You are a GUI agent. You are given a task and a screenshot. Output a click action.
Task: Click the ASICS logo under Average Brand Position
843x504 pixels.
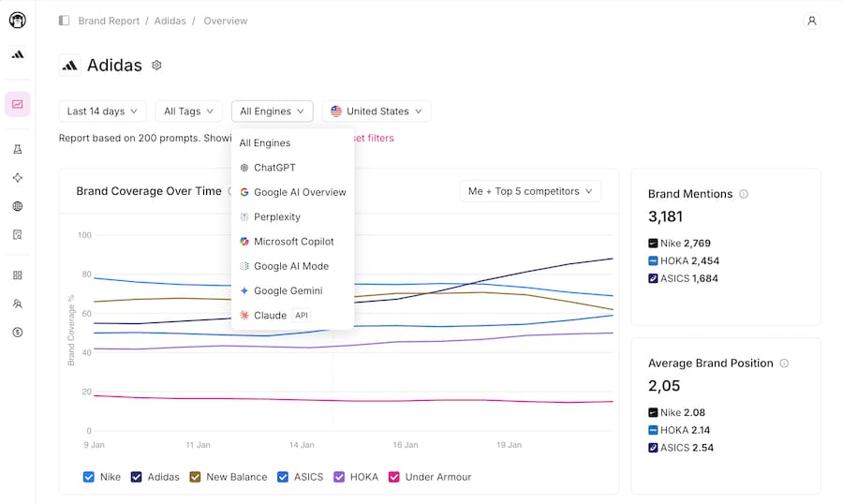(653, 448)
